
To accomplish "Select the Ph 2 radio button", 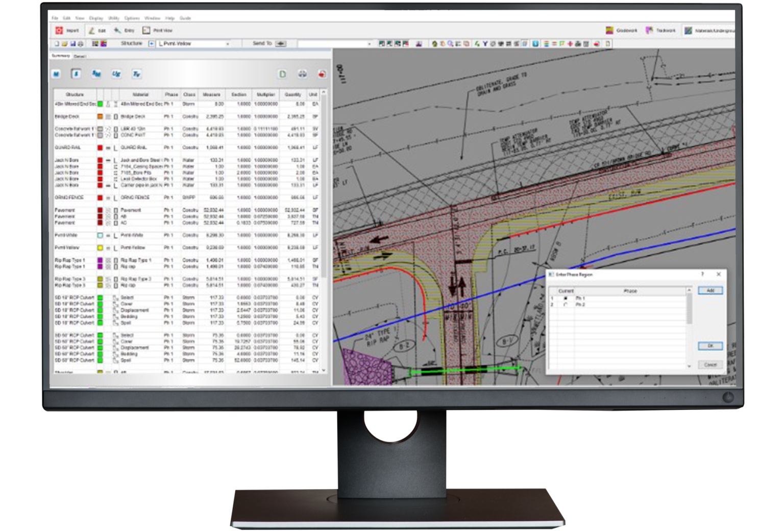I will point(566,305).
